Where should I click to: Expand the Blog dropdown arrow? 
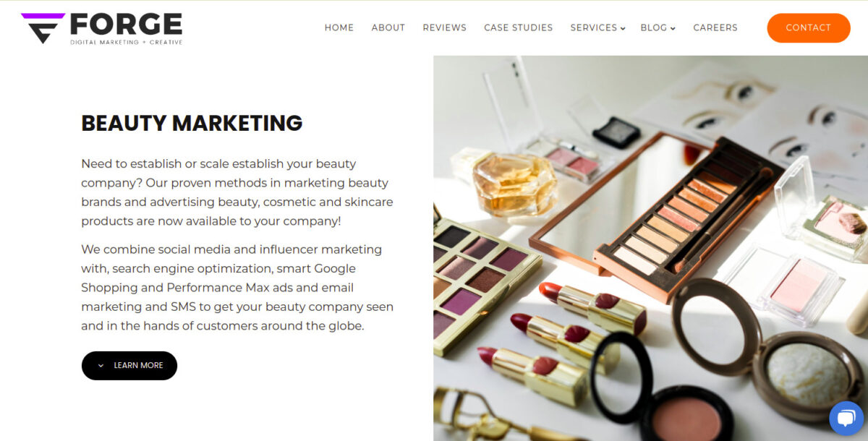pos(673,29)
